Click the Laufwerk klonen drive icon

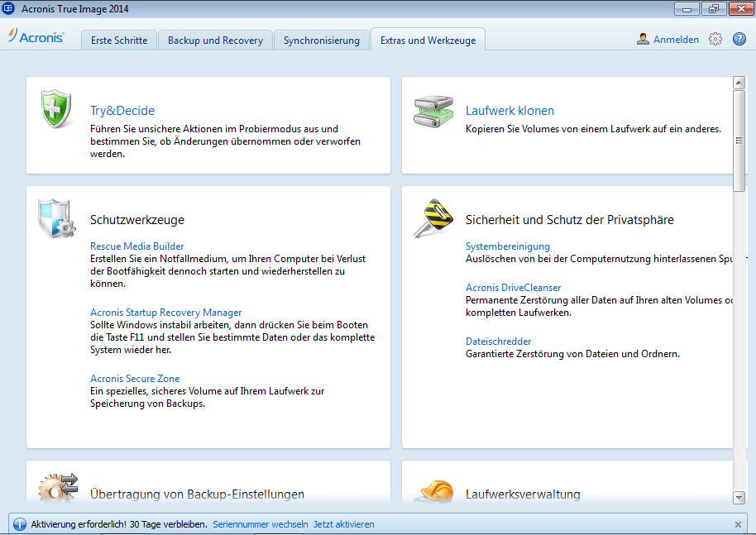[433, 112]
